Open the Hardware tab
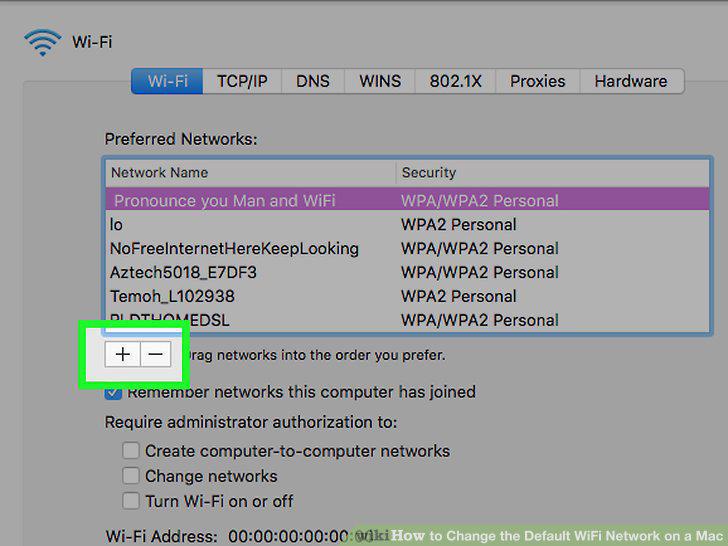 click(x=631, y=81)
